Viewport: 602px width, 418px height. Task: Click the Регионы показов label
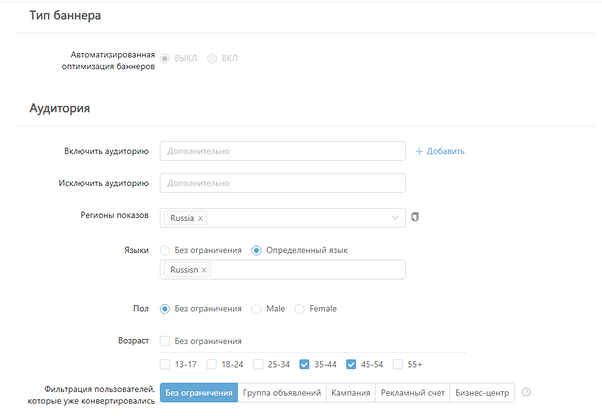pyautogui.click(x=114, y=215)
